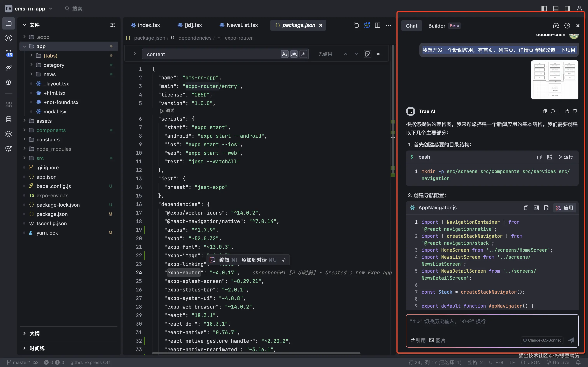The image size is (588, 367).
Task: Open the database icon in sidebar
Action: pos(9,119)
